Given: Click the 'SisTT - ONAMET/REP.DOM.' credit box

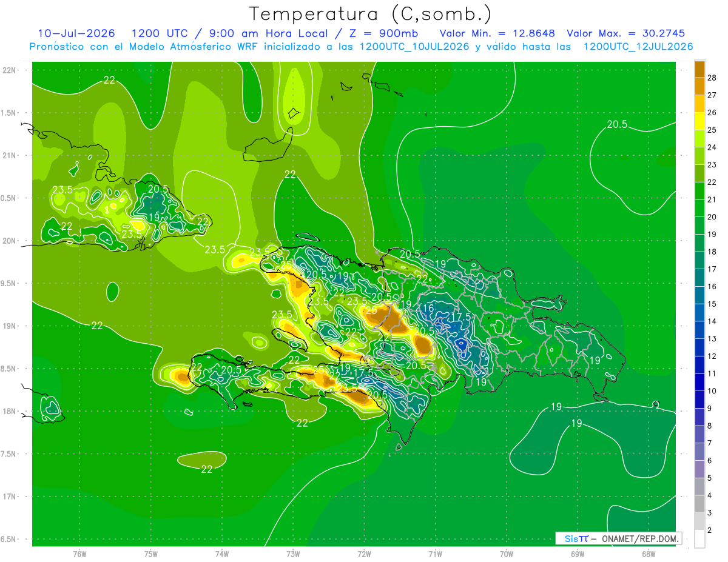Looking at the screenshot, I should pyautogui.click(x=619, y=538).
